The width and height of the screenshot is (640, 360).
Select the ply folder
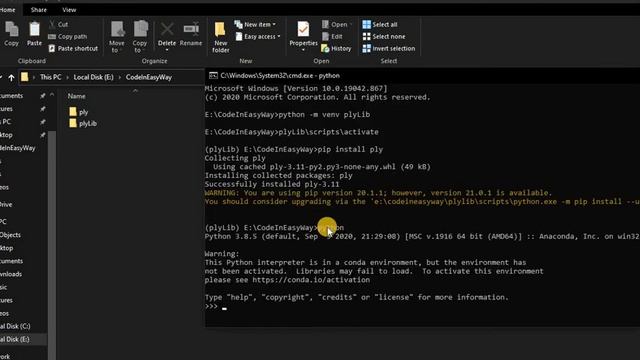(78, 112)
